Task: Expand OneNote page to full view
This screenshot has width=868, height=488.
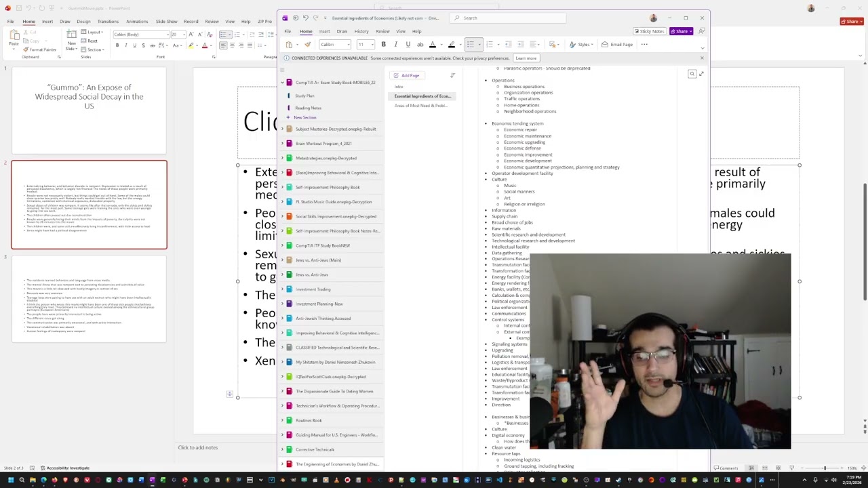Action: click(701, 74)
